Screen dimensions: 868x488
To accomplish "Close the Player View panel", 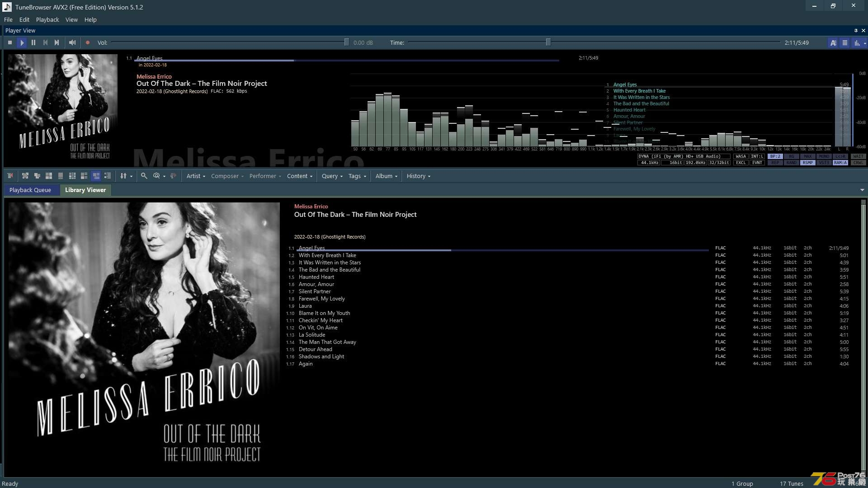I will 863,30.
